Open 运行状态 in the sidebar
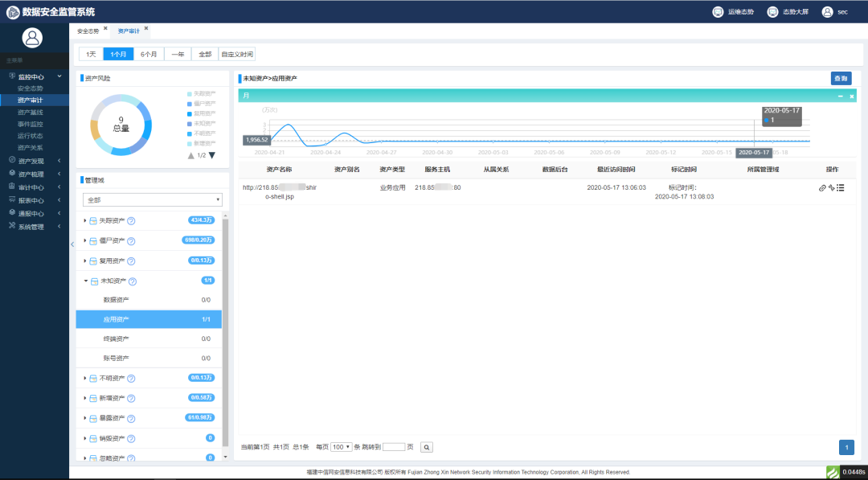The width and height of the screenshot is (868, 480). tap(30, 136)
